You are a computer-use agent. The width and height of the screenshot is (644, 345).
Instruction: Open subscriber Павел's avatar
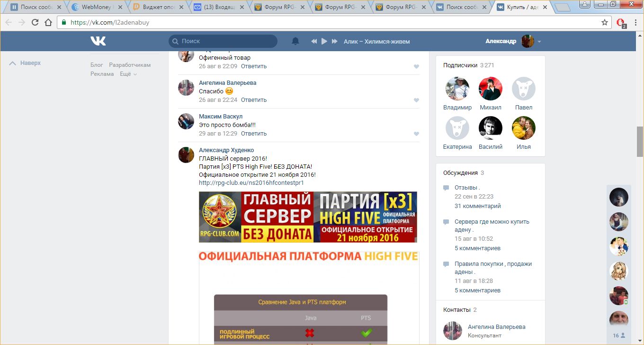[524, 89]
